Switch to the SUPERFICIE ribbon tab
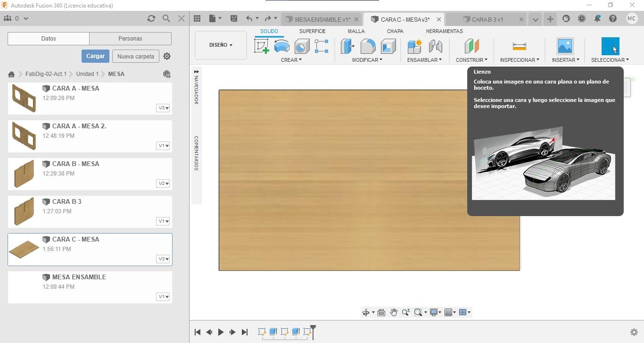Screen dimensions: 644x343 312,31
